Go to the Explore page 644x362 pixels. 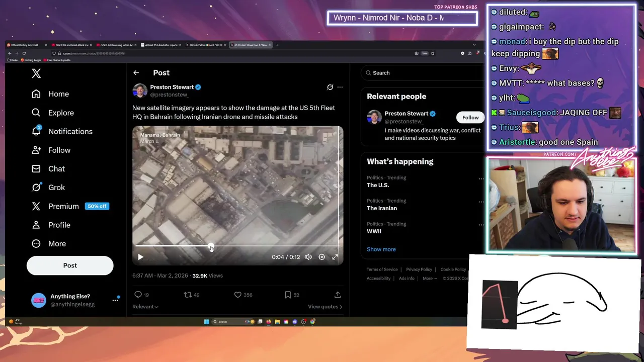(53, 113)
